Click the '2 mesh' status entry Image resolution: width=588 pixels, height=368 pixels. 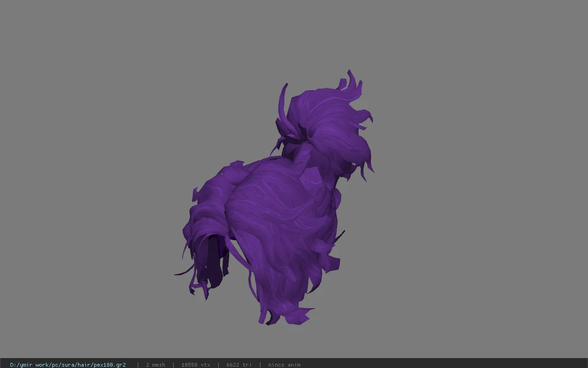tap(155, 365)
